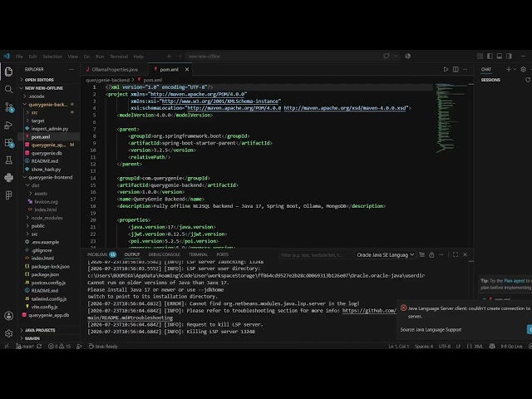Clear the Output panel
The width and height of the screenshot is (532, 399).
422,255
